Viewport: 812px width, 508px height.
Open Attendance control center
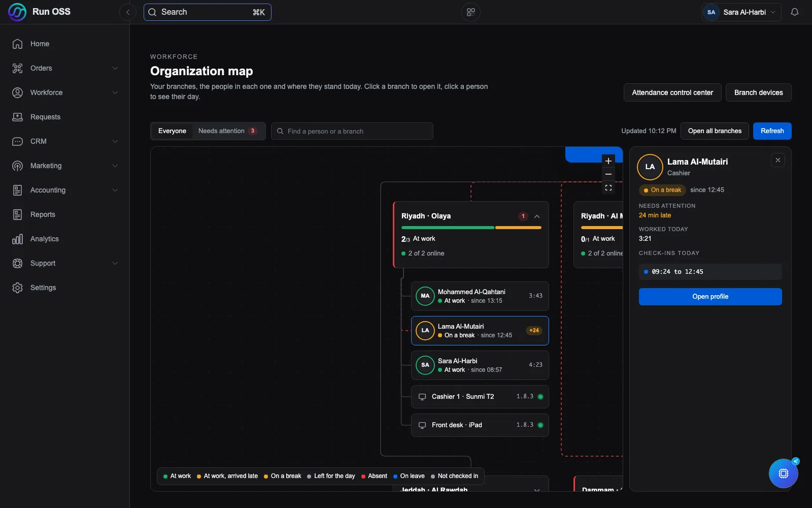point(672,92)
